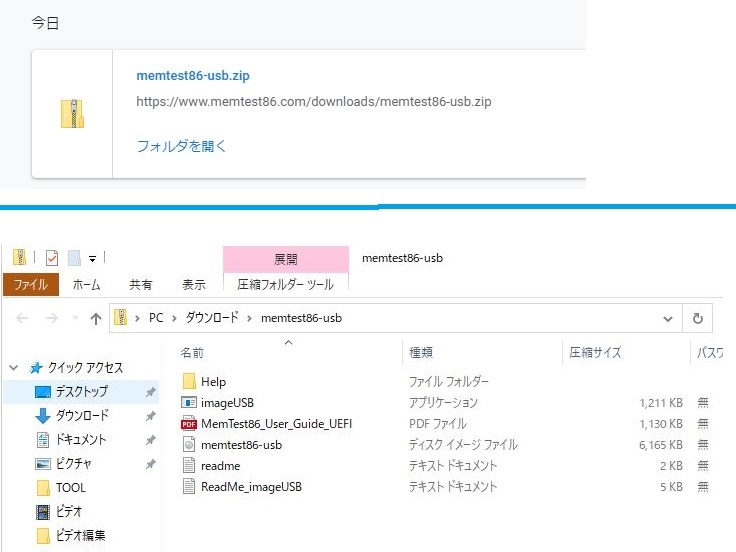Open the 圧縮フォルダー ツール tab
The height and width of the screenshot is (552, 736).
(x=285, y=284)
